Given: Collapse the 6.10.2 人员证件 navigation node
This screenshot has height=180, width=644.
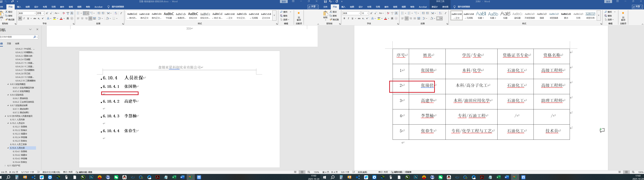Looking at the screenshot, I should tap(8, 123).
